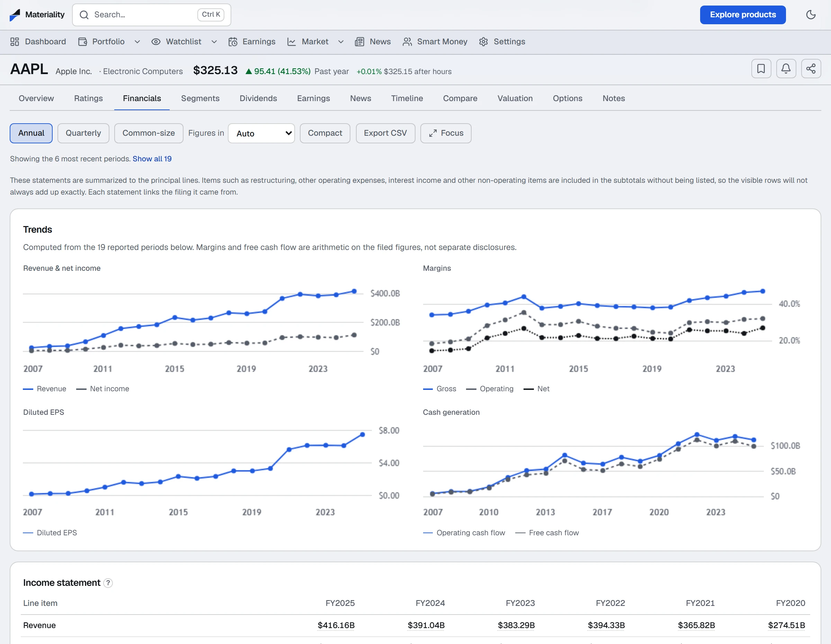Open the Overview tab

point(36,98)
